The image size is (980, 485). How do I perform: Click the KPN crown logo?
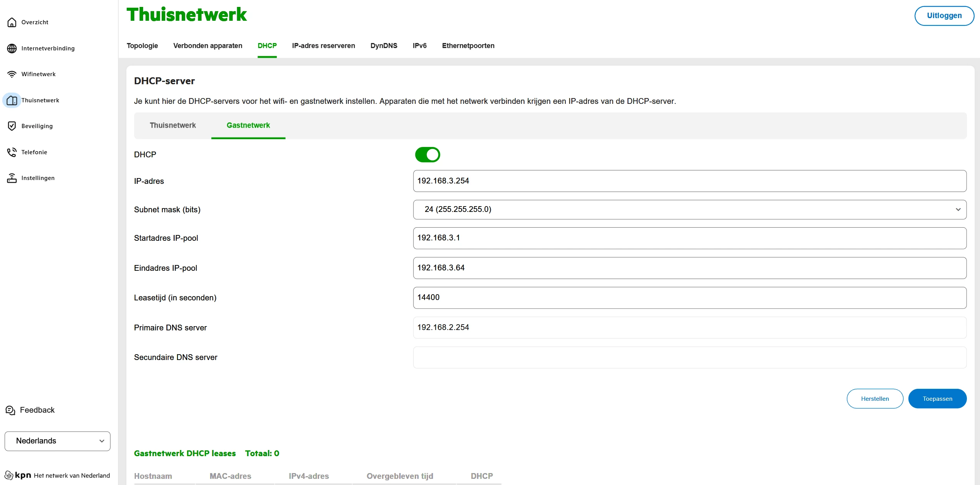(x=9, y=475)
